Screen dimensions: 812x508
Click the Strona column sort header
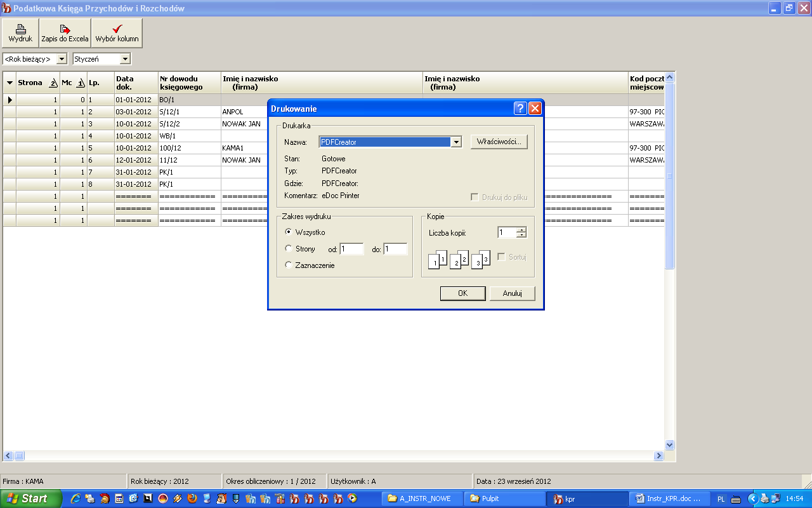(x=38, y=83)
